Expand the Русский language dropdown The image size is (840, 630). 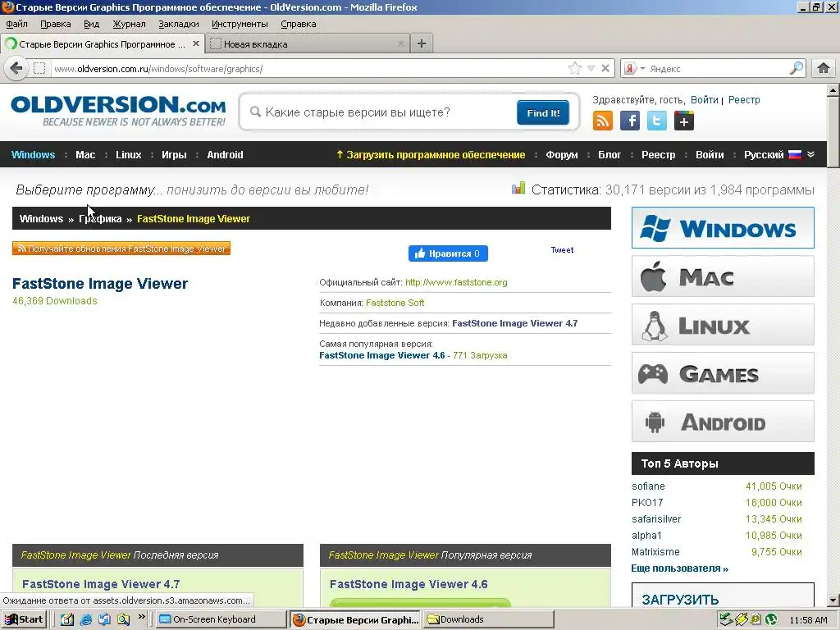click(779, 155)
